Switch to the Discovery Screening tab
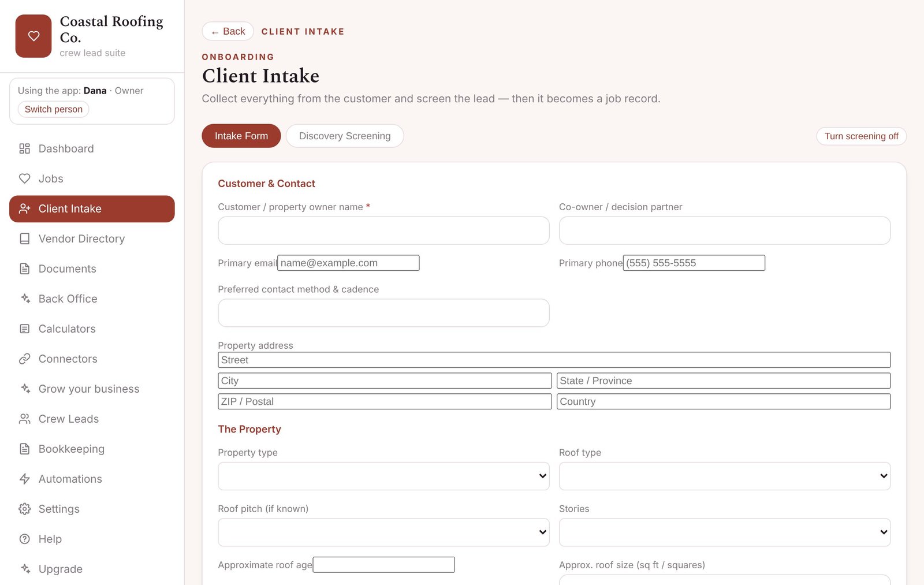Viewport: 924px width, 585px height. pyautogui.click(x=345, y=136)
